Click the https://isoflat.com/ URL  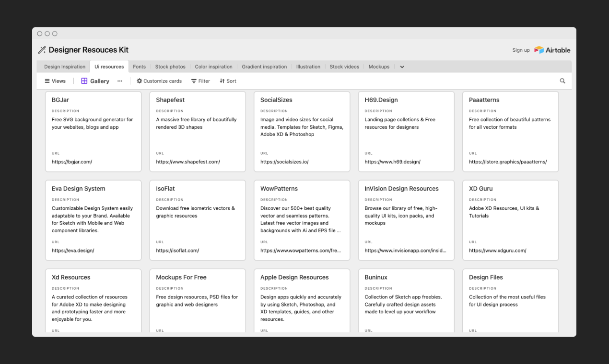click(177, 250)
